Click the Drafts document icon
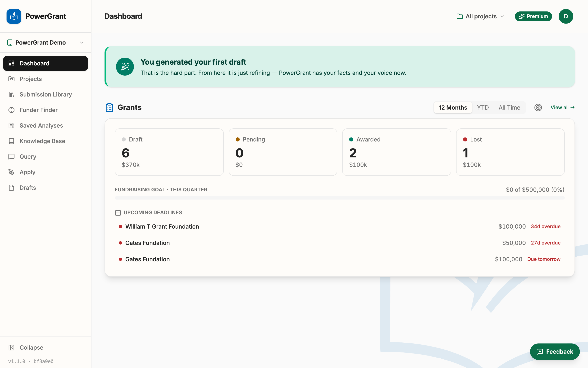 click(11, 188)
